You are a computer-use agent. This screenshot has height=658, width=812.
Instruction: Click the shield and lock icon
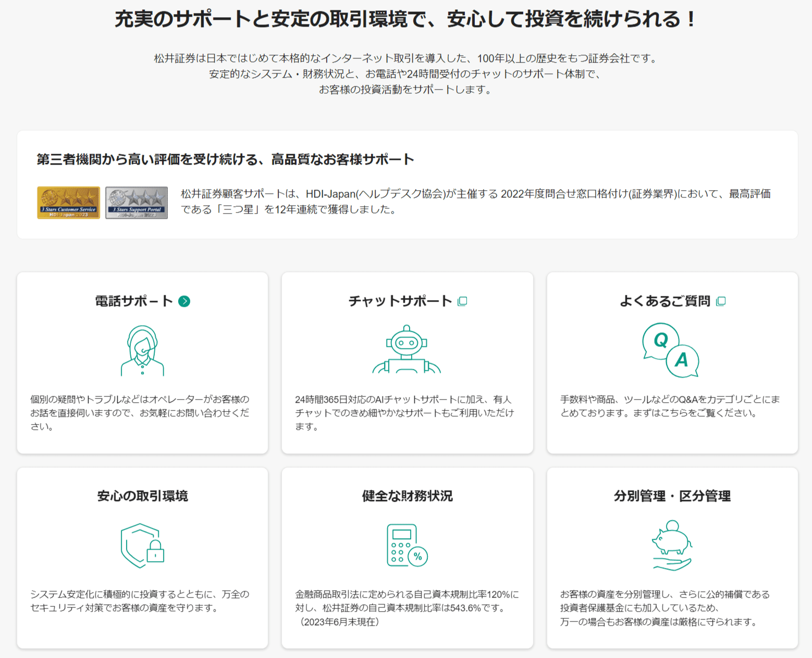[x=142, y=545]
